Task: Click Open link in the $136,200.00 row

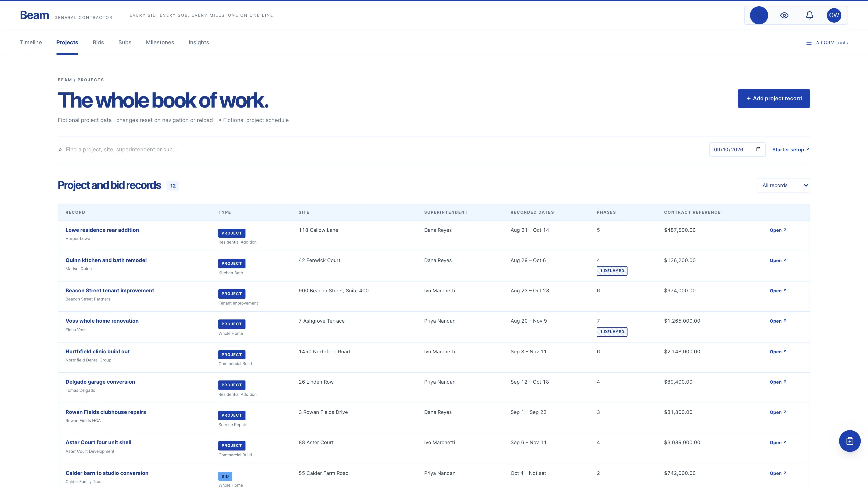Action: coord(778,261)
